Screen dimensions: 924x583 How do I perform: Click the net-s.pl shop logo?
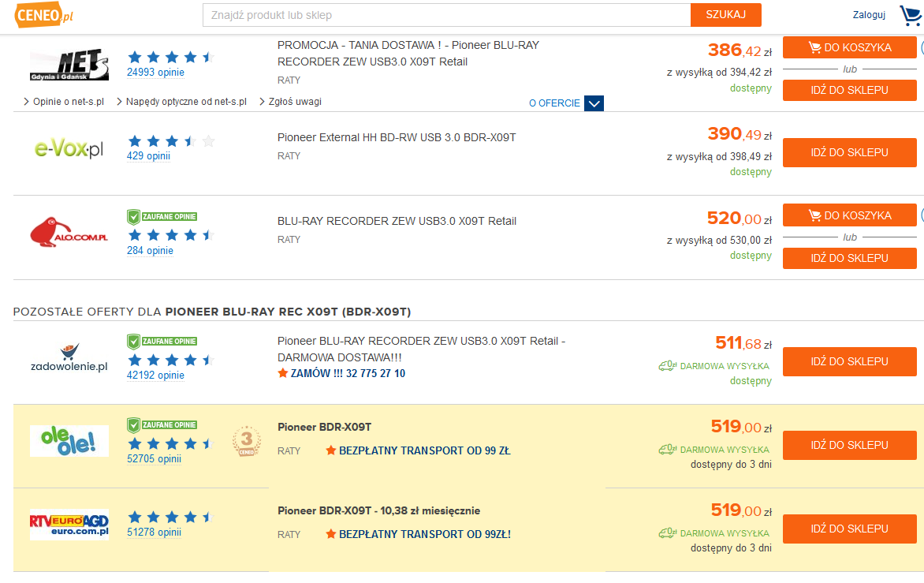coord(69,64)
